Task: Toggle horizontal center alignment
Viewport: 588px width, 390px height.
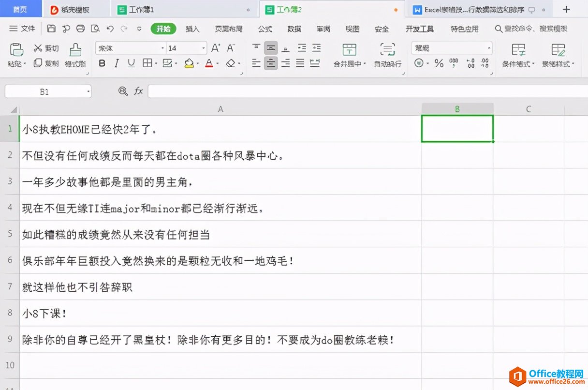Action: (271, 63)
